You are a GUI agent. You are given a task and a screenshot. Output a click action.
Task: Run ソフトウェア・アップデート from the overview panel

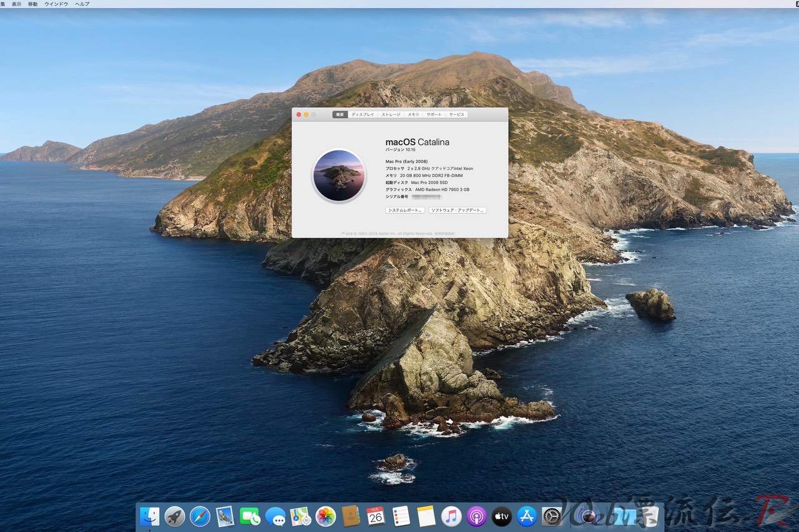click(x=458, y=210)
